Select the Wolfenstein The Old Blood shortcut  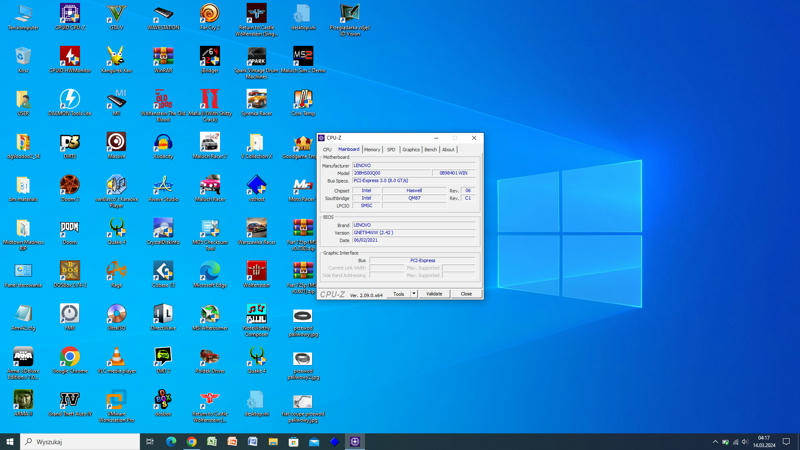163,106
